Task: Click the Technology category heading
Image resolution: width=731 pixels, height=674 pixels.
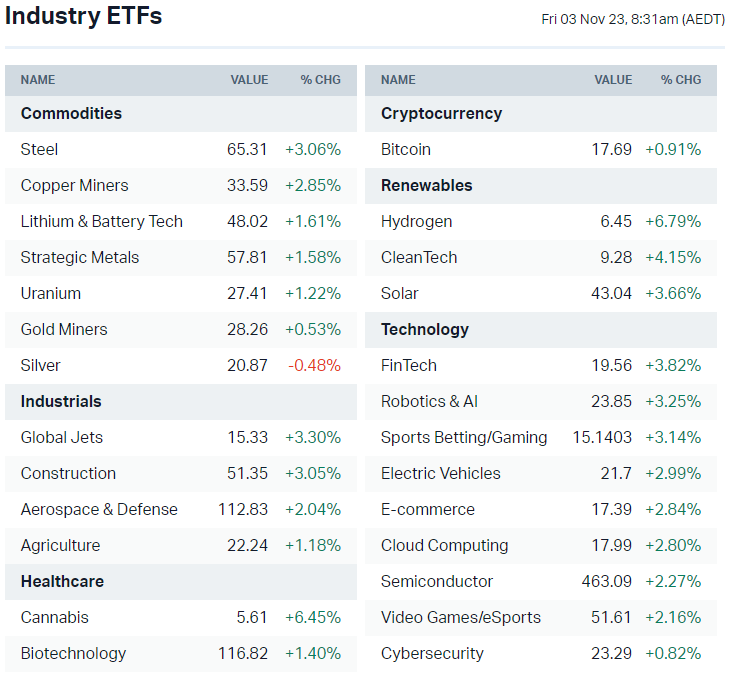Action: pyautogui.click(x=425, y=329)
